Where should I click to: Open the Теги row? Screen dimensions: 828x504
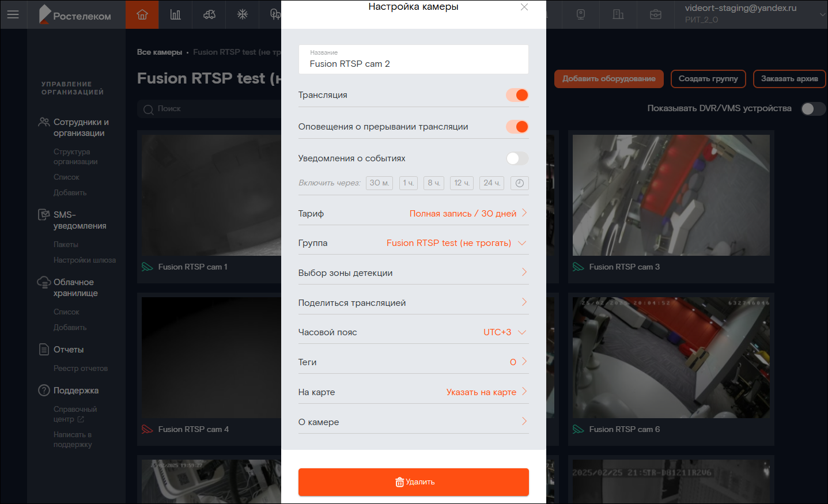413,362
